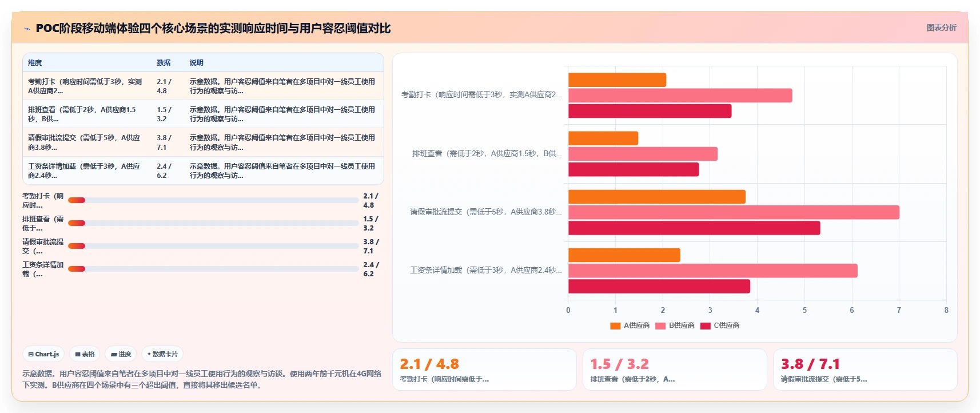Click the pink B供应商 bar for 排班查看
Screen dimensions: 980x413
click(x=643, y=154)
